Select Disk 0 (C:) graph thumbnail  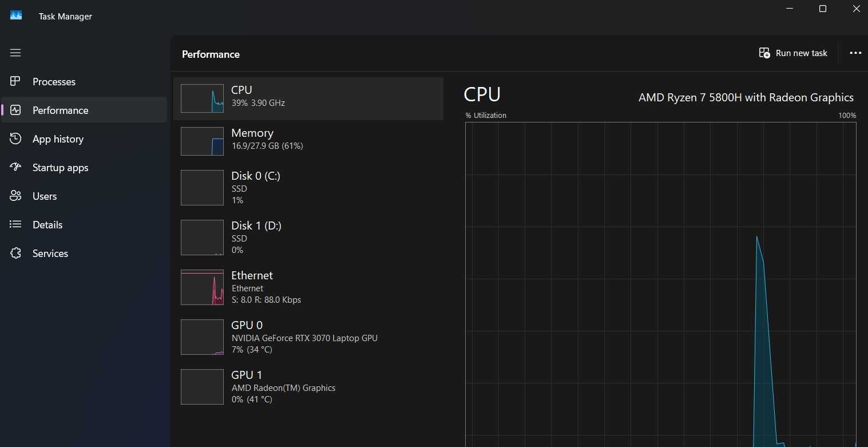(x=202, y=188)
